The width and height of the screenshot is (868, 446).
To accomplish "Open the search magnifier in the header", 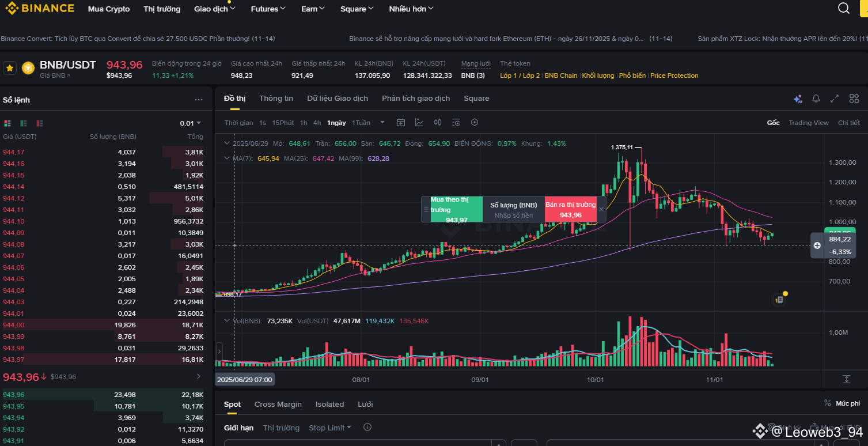I will coord(844,8).
